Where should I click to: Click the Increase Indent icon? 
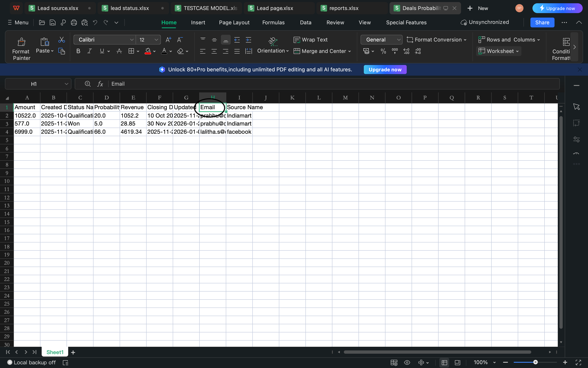point(248,40)
